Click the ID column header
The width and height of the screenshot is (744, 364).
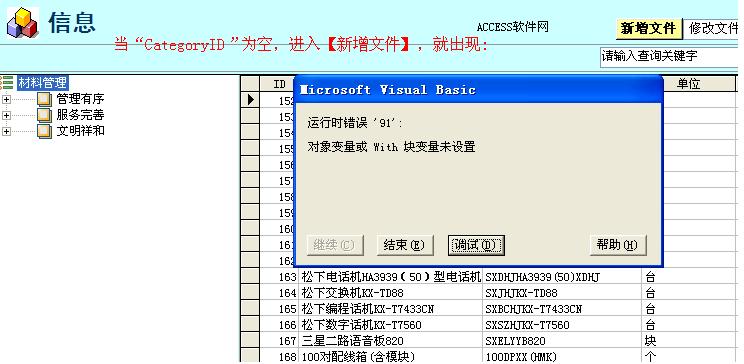click(x=279, y=84)
